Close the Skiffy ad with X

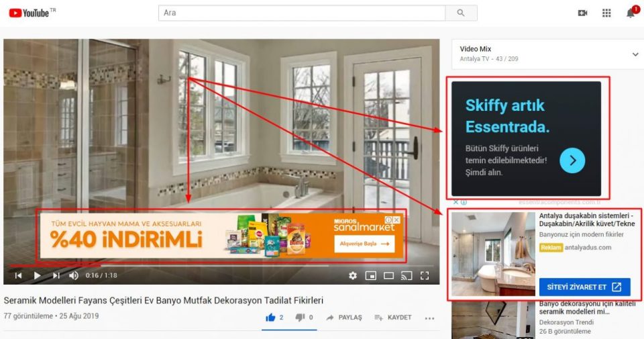(x=456, y=202)
